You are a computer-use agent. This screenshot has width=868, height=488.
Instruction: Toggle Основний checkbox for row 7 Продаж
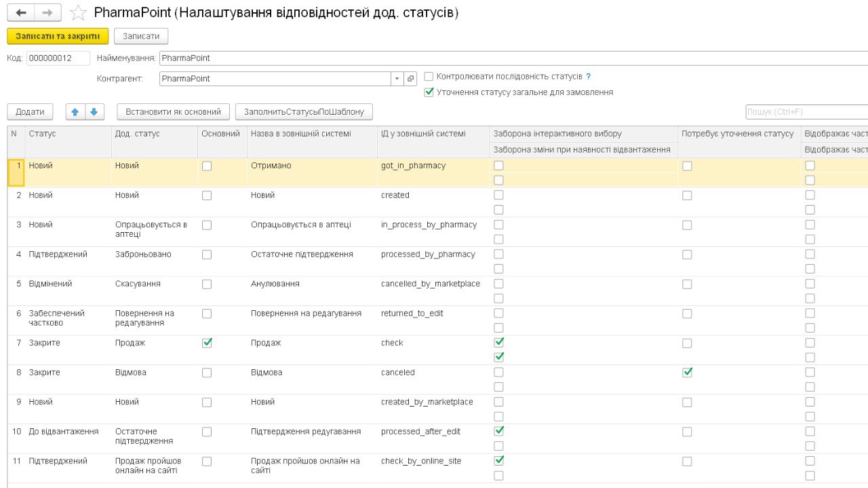tap(207, 343)
